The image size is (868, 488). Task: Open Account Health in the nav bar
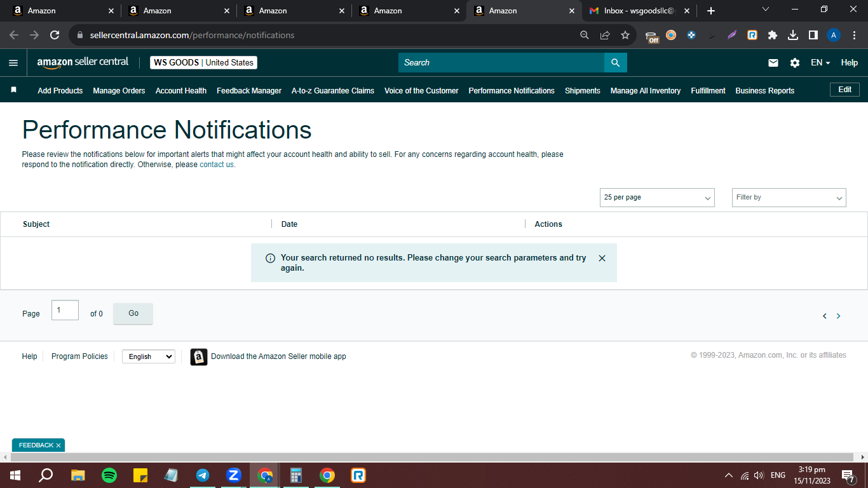pos(181,91)
